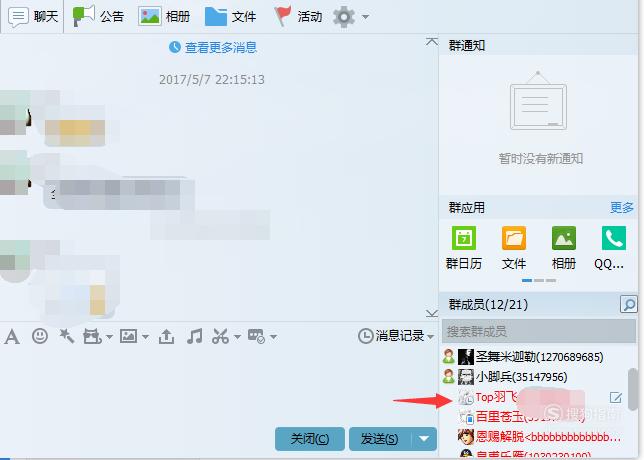Screen dimensions: 644x460
Task: Open the font style A tool
Action: click(x=12, y=337)
